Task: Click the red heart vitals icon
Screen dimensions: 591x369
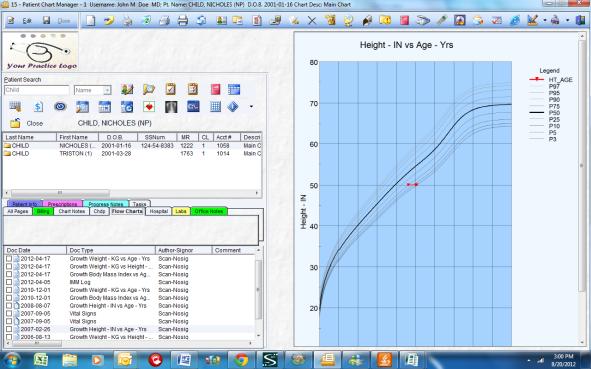Action: coord(149,107)
